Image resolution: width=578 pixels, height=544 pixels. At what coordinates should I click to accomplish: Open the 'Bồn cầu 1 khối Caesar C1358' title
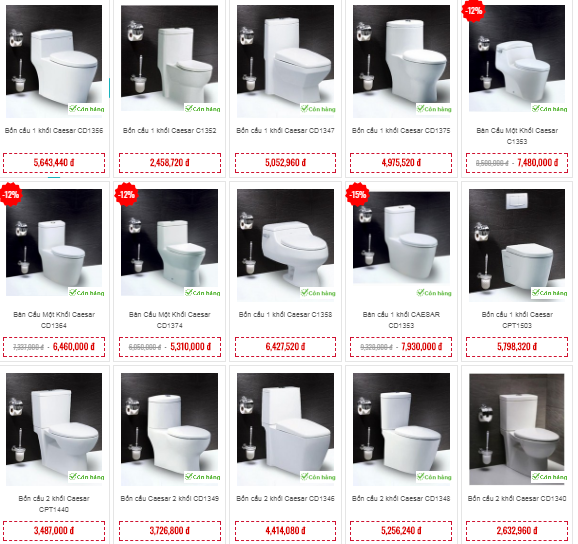click(285, 314)
